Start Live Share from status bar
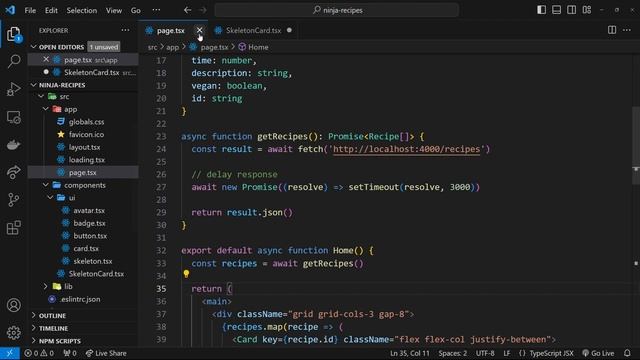 [106, 353]
